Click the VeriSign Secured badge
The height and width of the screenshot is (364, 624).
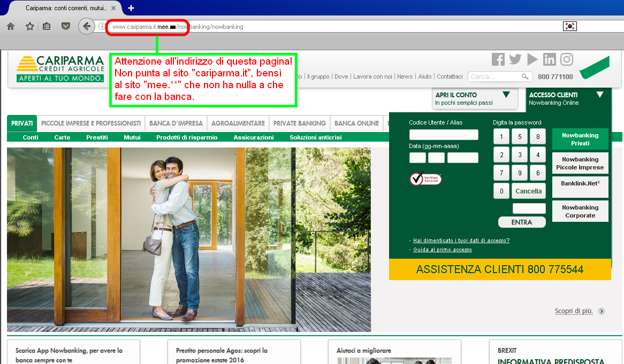[425, 179]
